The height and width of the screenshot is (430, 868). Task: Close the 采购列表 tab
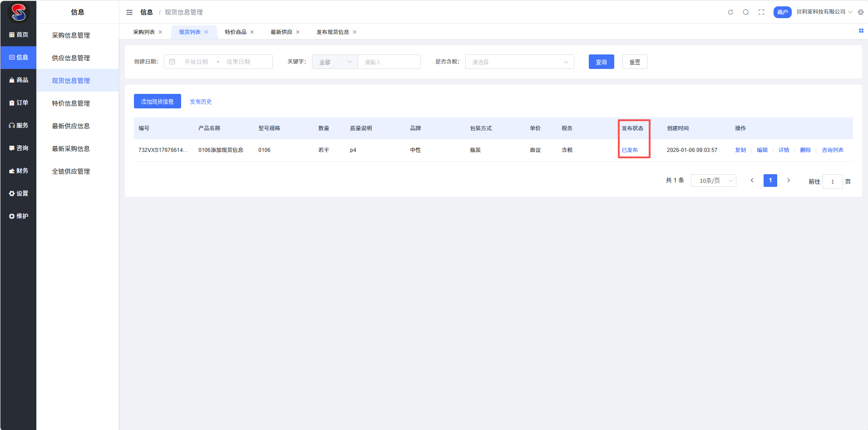pyautogui.click(x=160, y=32)
